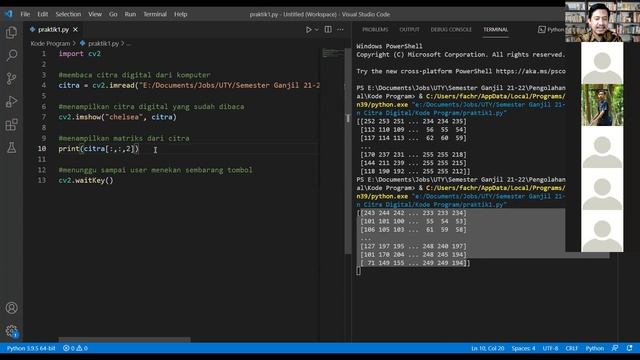Viewport: 640px width, 360px height.
Task: Change CRLF end of line sequence
Action: click(x=571, y=348)
